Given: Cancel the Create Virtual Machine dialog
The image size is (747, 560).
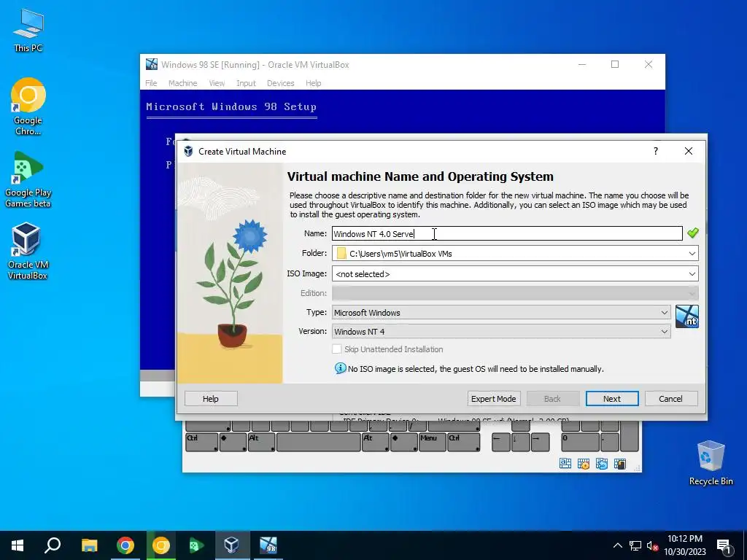Looking at the screenshot, I should coord(671,399).
